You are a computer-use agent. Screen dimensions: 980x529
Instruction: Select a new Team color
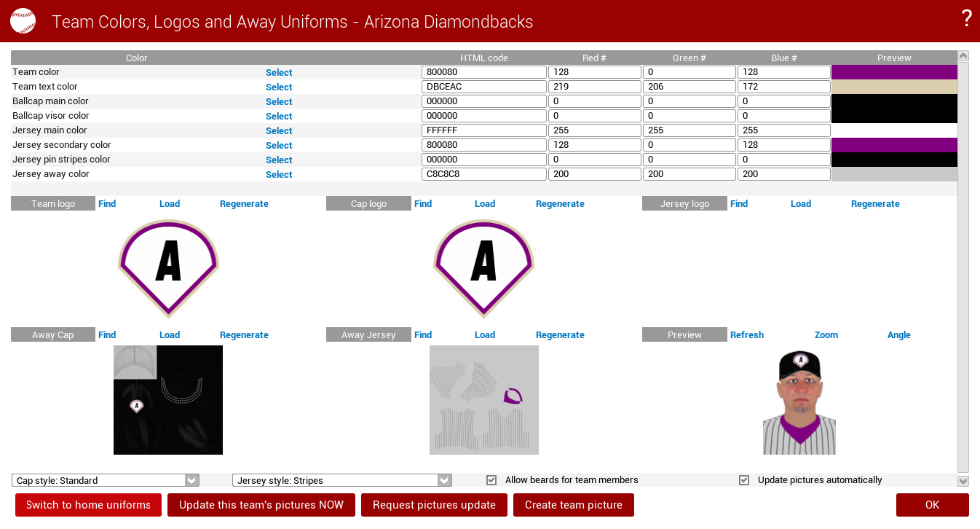pyautogui.click(x=279, y=73)
